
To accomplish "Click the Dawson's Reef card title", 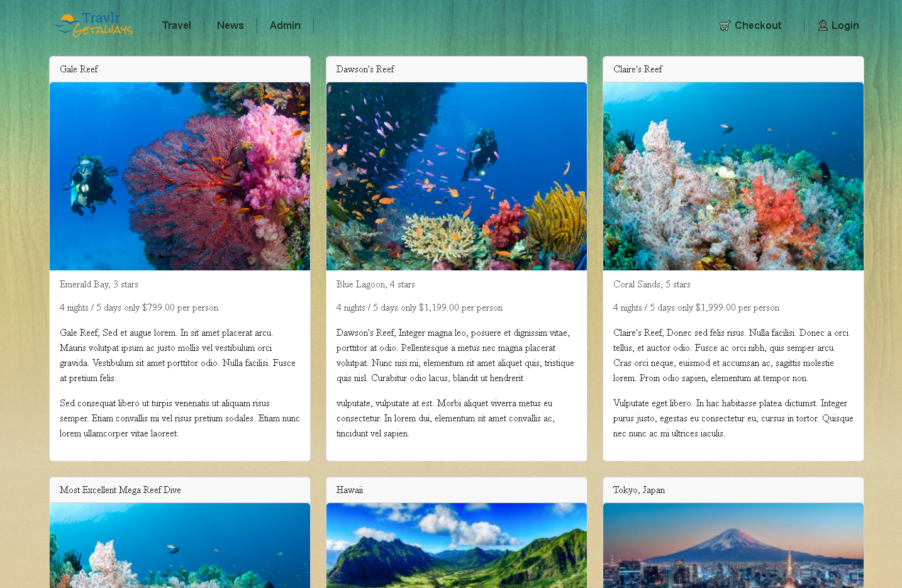I will [365, 69].
